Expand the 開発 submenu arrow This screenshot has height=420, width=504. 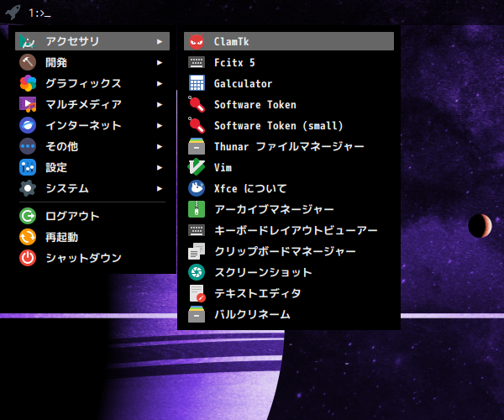click(x=160, y=63)
